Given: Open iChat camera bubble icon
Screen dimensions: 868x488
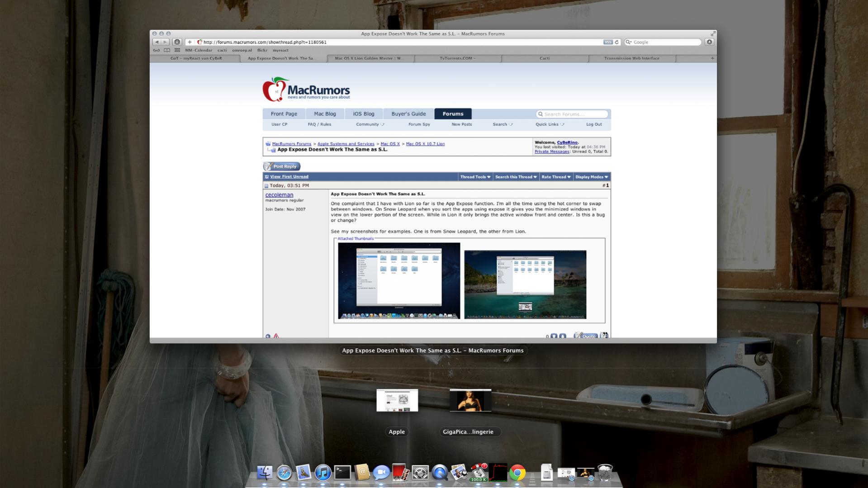Looking at the screenshot, I should click(x=381, y=473).
